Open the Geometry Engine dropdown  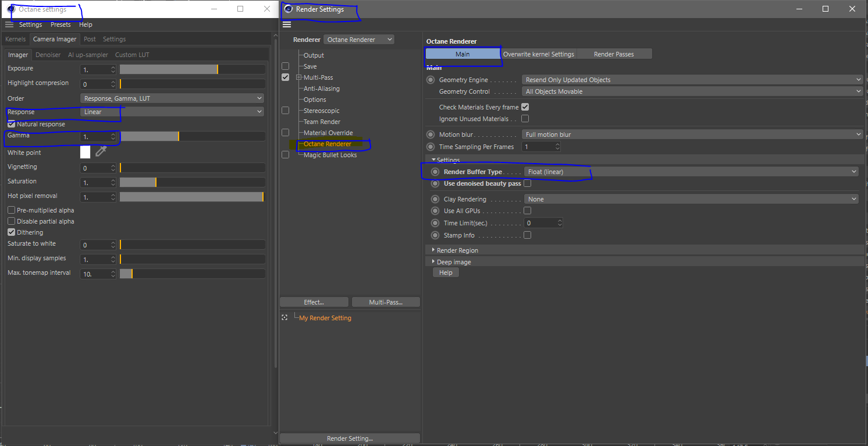coord(692,80)
